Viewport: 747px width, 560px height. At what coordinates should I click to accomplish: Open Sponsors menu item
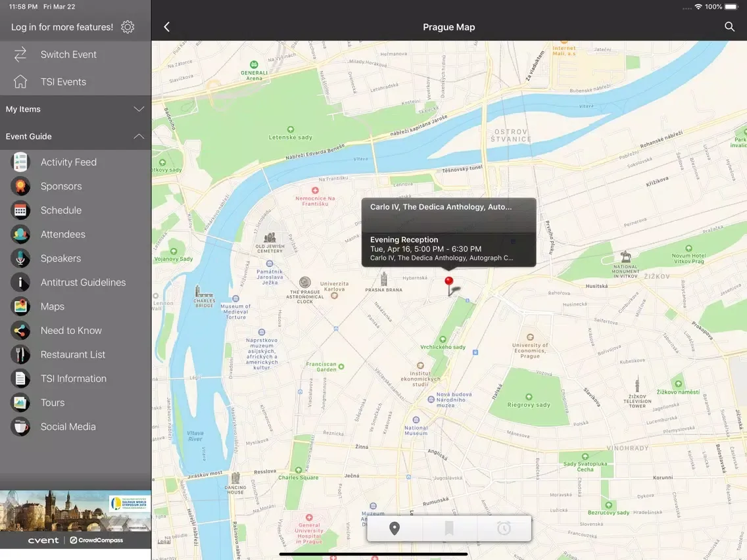(76, 186)
